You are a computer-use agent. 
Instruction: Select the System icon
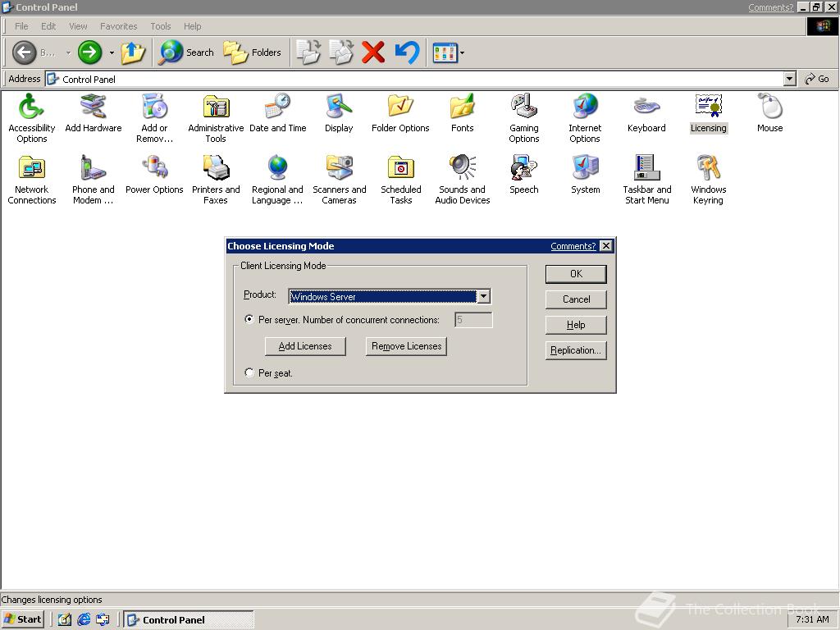[586, 175]
